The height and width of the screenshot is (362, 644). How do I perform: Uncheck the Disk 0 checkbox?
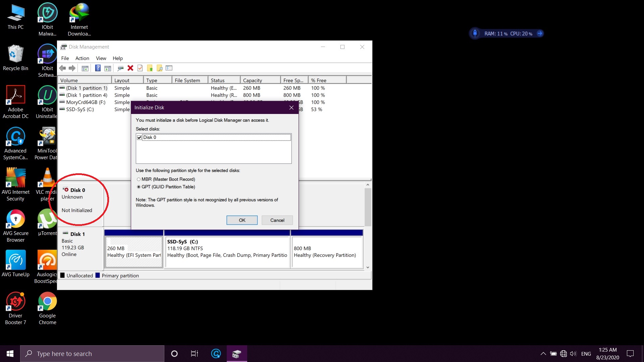pyautogui.click(x=139, y=137)
